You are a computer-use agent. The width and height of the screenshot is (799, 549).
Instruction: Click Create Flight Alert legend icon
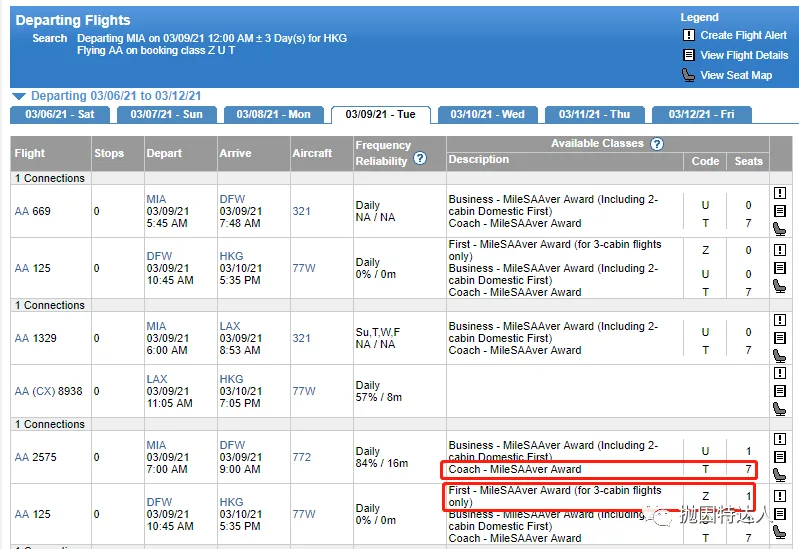[688, 35]
